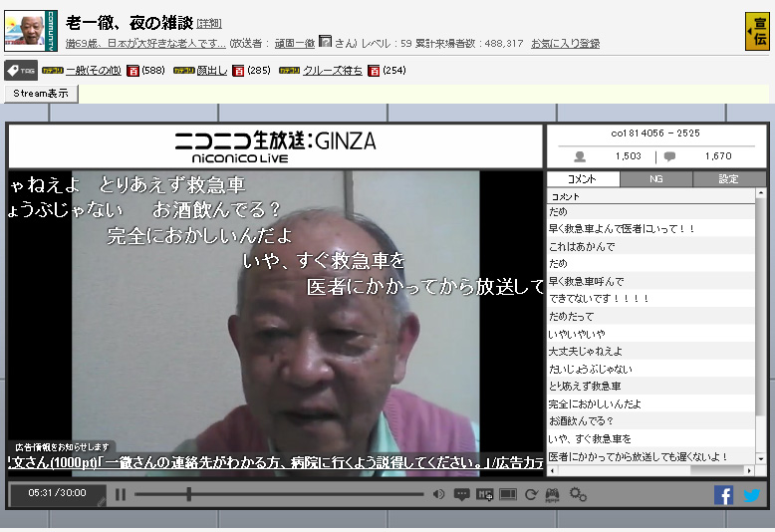The width and height of the screenshot is (775, 532).
Task: Pause the live stream playback
Action: [x=121, y=494]
